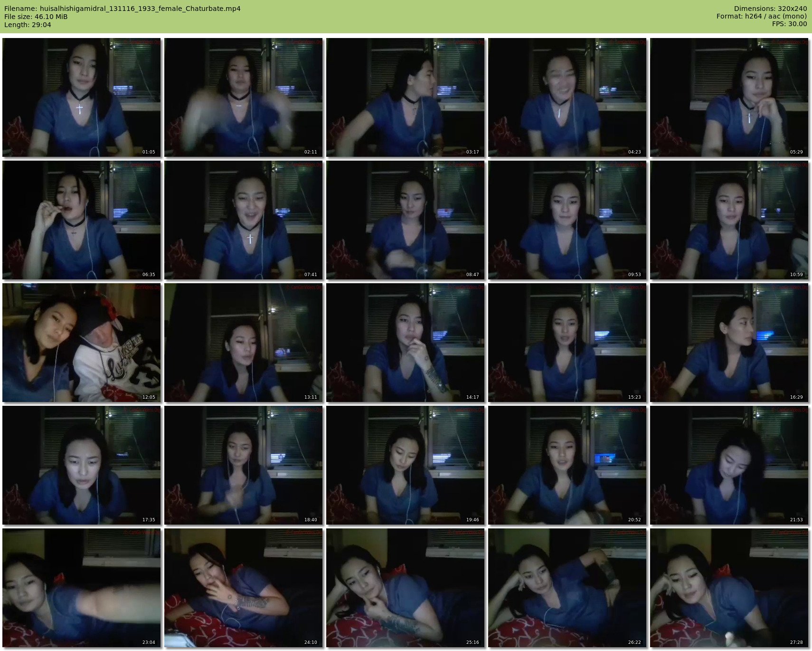Select the frame captured at 08:47
The height and width of the screenshot is (651, 812).
[406, 220]
